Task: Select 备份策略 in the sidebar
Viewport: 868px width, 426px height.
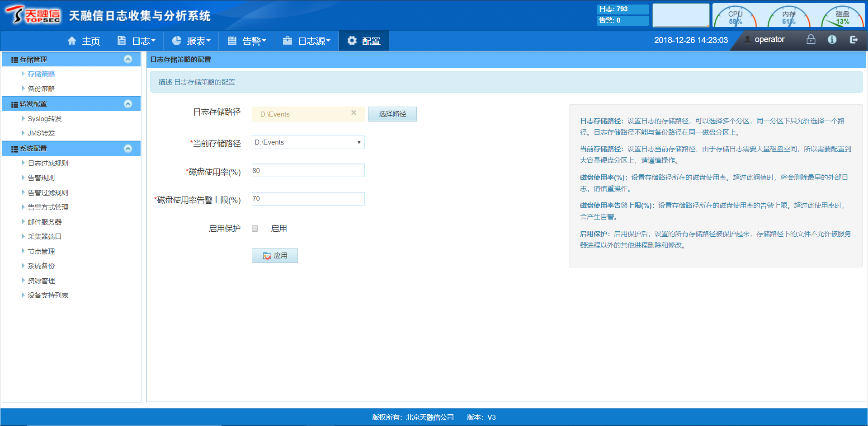Action: click(x=41, y=89)
